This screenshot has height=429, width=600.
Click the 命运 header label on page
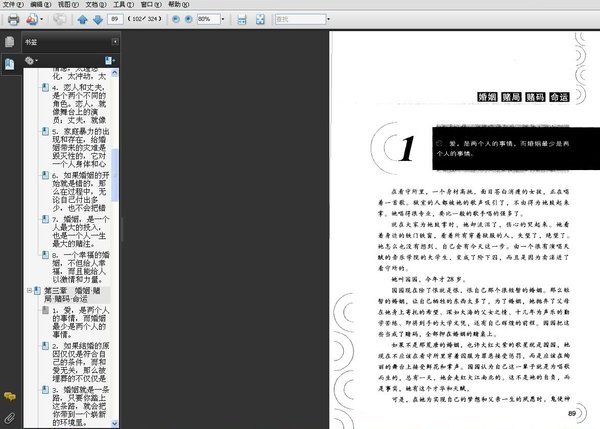[559, 97]
